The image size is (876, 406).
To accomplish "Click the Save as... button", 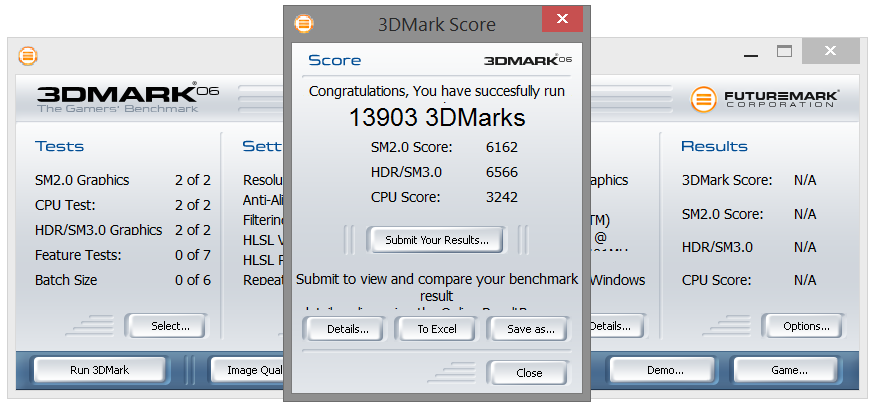I will 530,329.
